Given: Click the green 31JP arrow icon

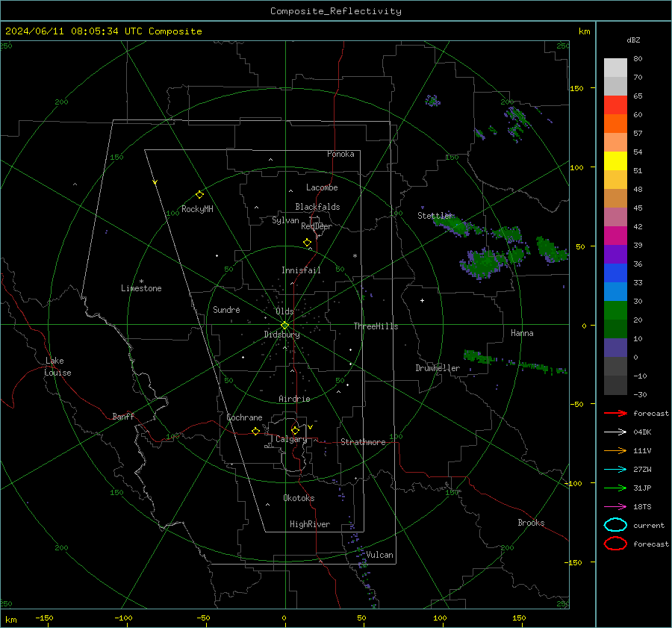Looking at the screenshot, I should [615, 488].
